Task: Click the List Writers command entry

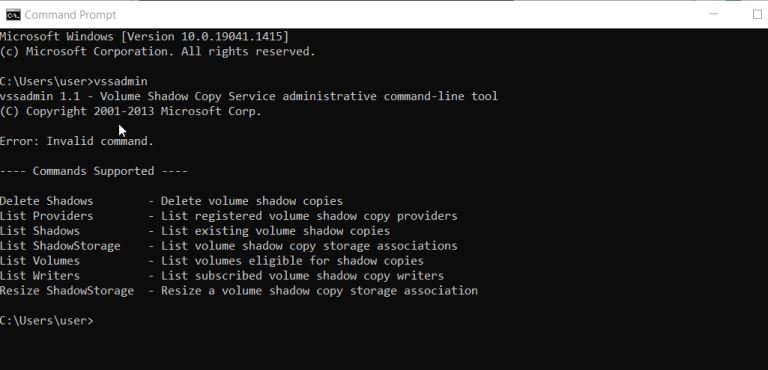Action: (40, 275)
